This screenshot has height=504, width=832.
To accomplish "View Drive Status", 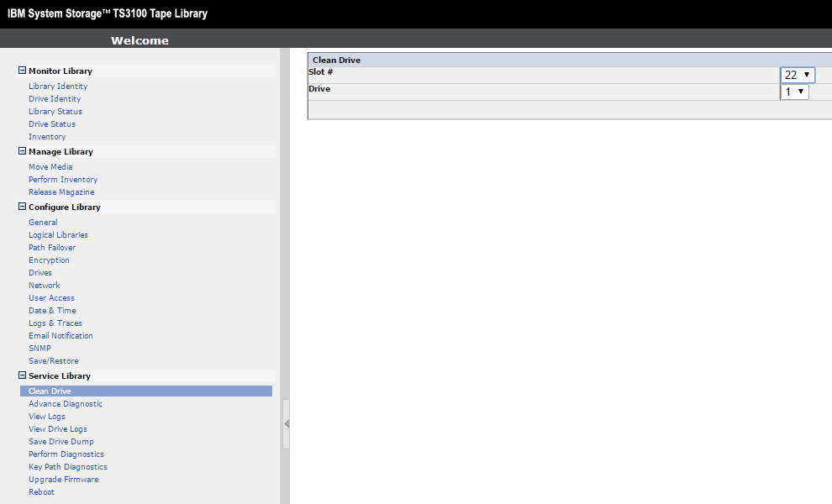I will [52, 124].
